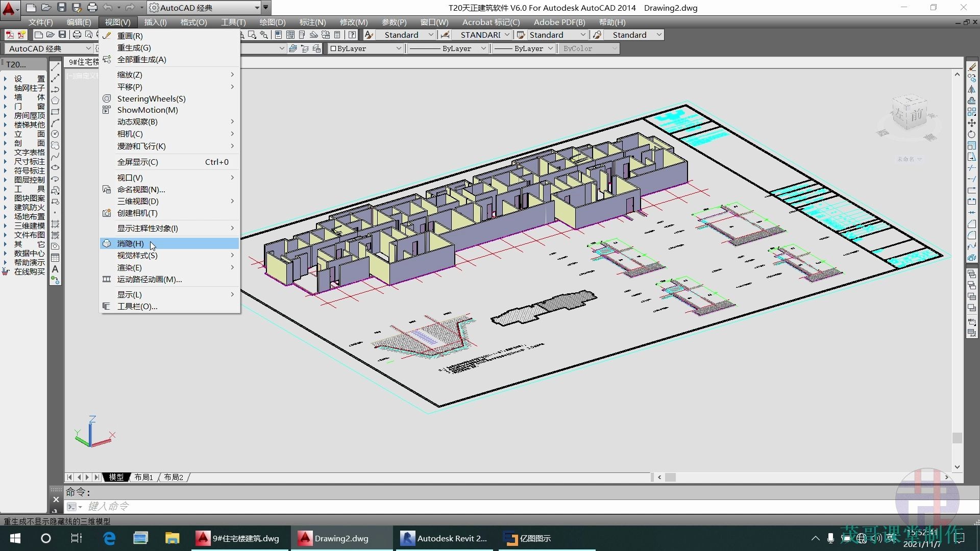This screenshot has height=551, width=980.
Task: Select the Line draw tool
Action: click(x=55, y=67)
